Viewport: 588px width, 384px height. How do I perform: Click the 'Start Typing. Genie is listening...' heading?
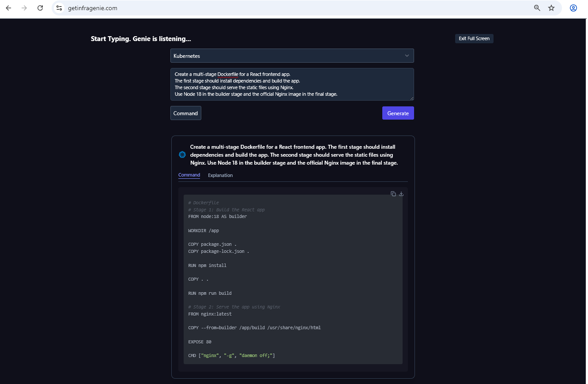(x=141, y=39)
